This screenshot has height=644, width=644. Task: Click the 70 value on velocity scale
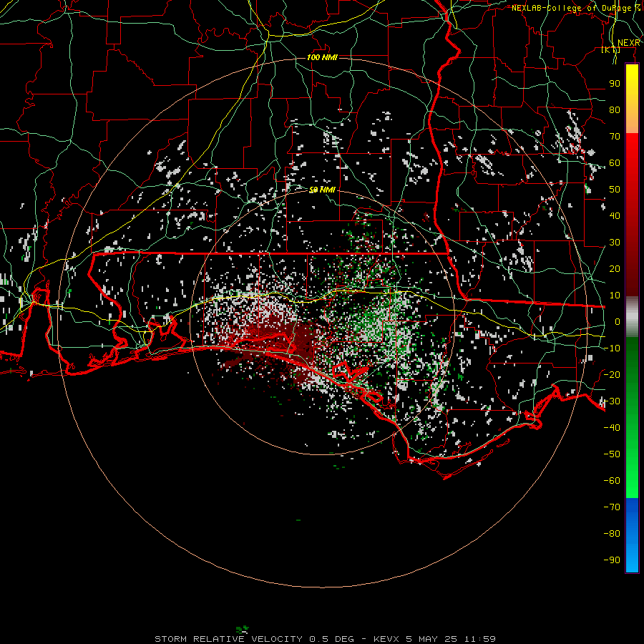pyautogui.click(x=615, y=137)
